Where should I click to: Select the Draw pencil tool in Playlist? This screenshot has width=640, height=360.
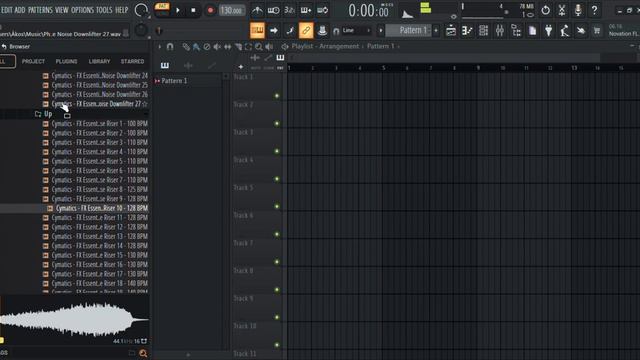[186, 47]
